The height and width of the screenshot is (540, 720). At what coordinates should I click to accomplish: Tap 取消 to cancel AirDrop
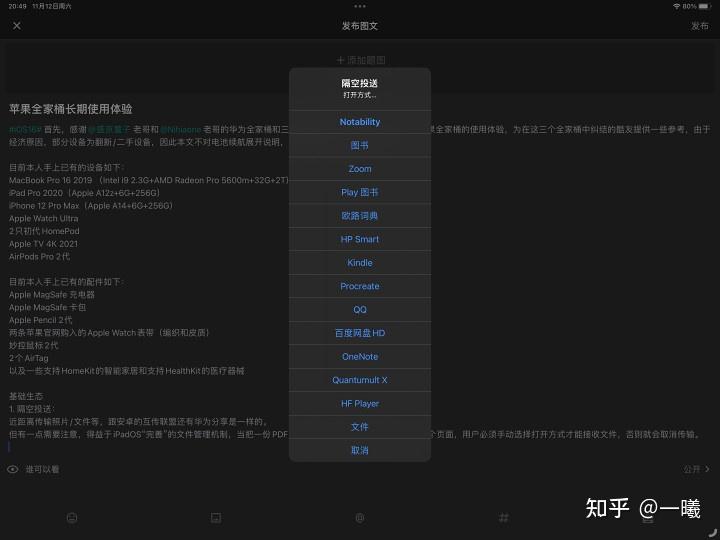click(x=360, y=450)
